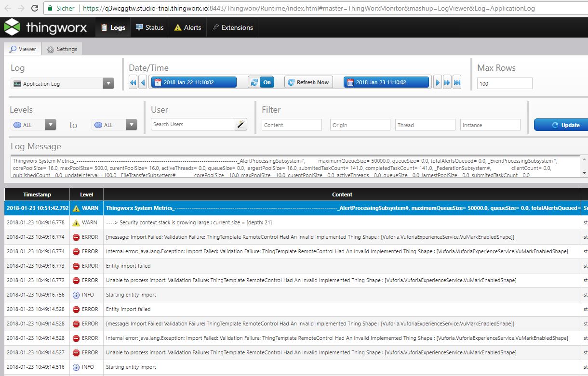The width and height of the screenshot is (588, 376).
Task: Open the Logs menu tab
Action: tap(113, 27)
